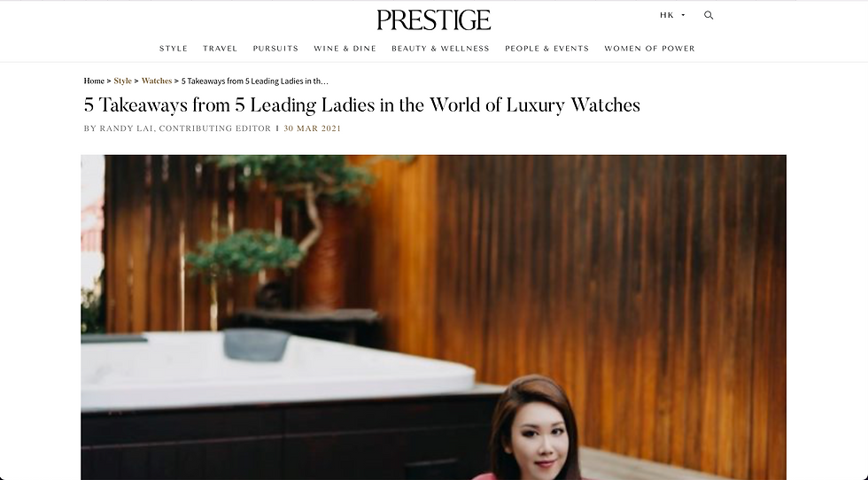The image size is (868, 480).
Task: Select Beauty & Wellness menu item
Action: click(x=441, y=48)
